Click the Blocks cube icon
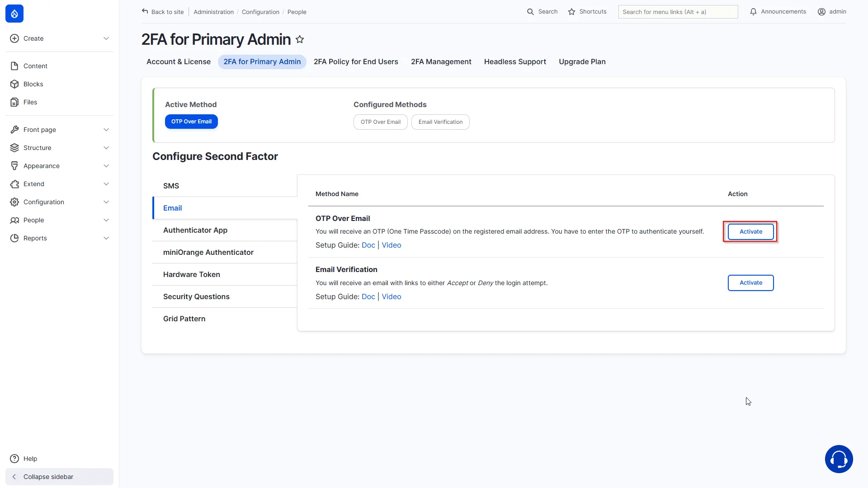 [14, 84]
